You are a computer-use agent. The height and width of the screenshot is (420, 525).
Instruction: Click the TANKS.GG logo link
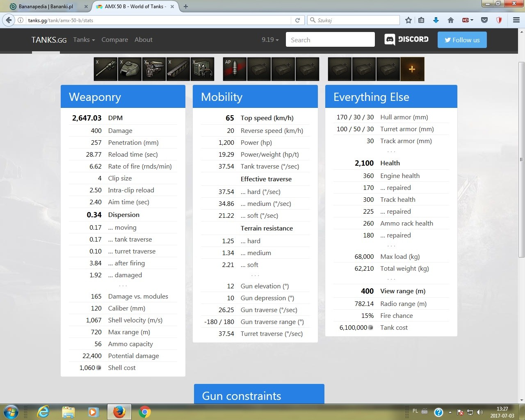point(49,40)
